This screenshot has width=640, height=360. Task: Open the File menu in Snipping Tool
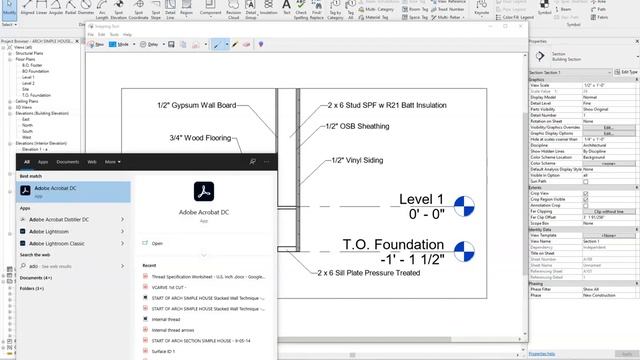point(91,35)
